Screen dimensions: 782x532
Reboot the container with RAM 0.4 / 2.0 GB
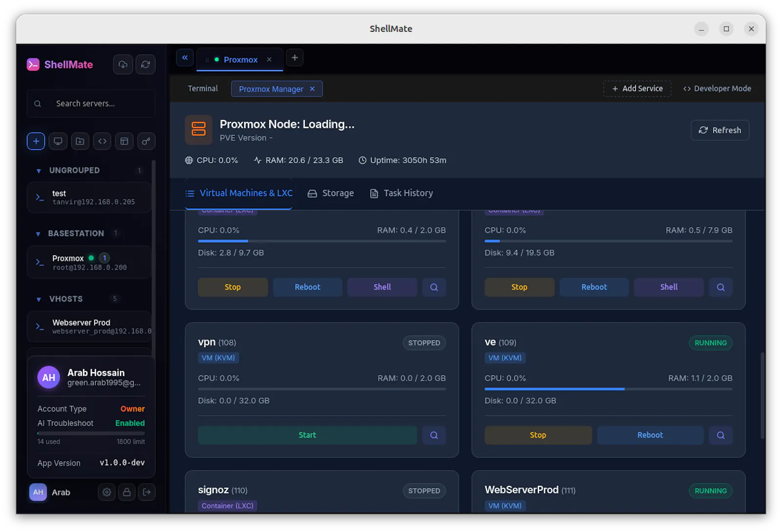[307, 287]
